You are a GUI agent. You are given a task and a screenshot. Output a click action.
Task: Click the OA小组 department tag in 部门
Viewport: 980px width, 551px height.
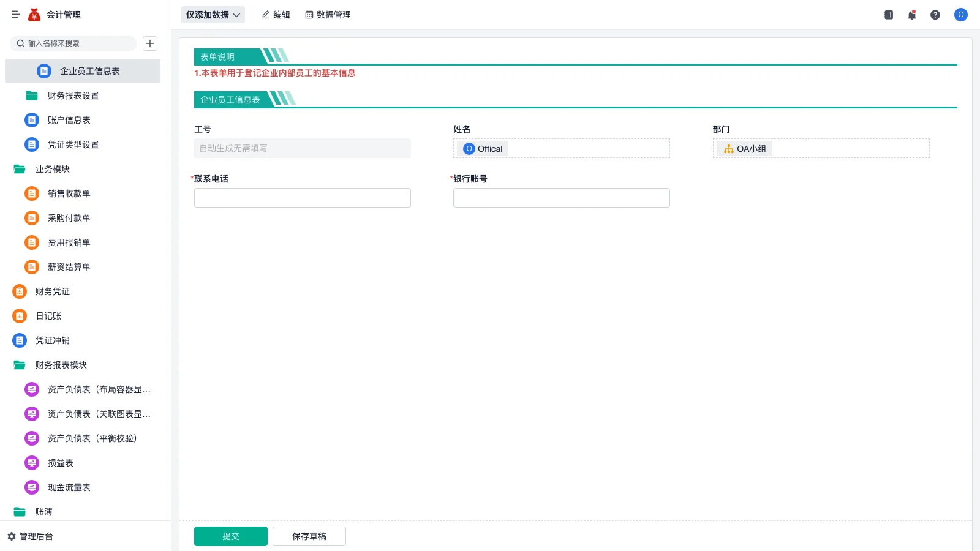(745, 149)
